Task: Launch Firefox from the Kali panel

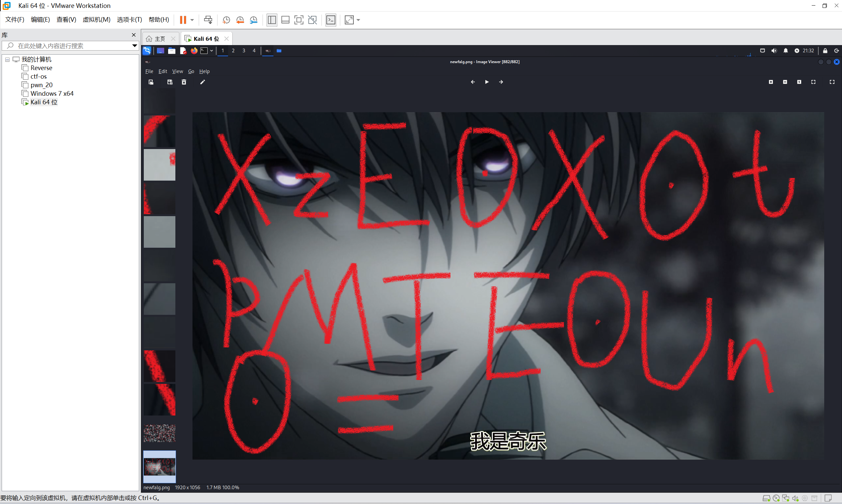Action: [194, 51]
